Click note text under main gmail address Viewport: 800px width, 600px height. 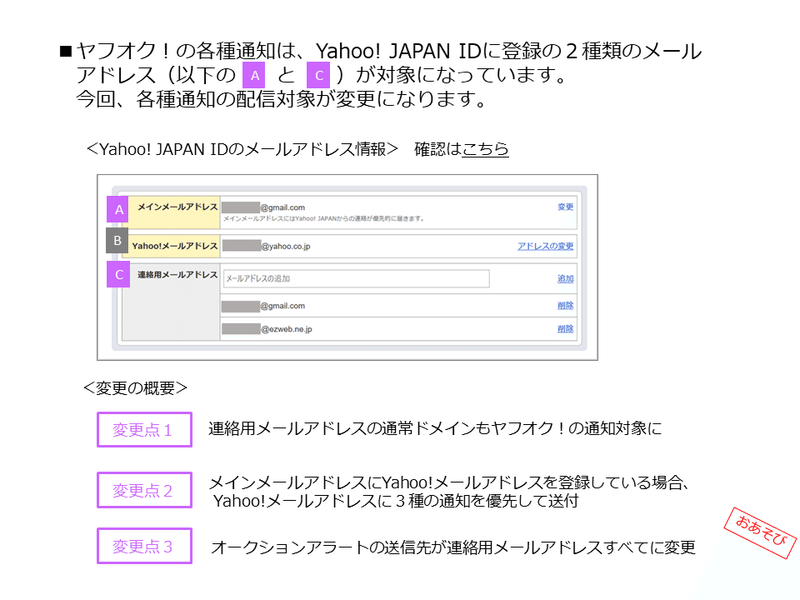click(x=324, y=219)
